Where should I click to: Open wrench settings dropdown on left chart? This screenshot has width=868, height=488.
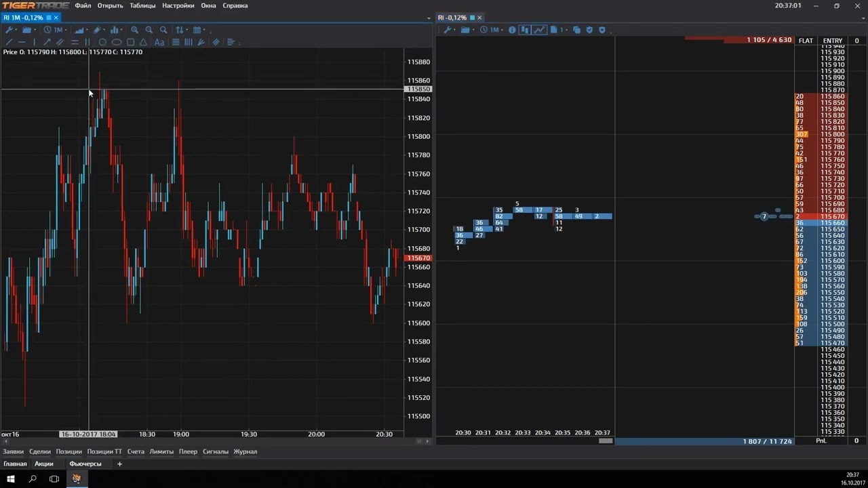click(12, 30)
